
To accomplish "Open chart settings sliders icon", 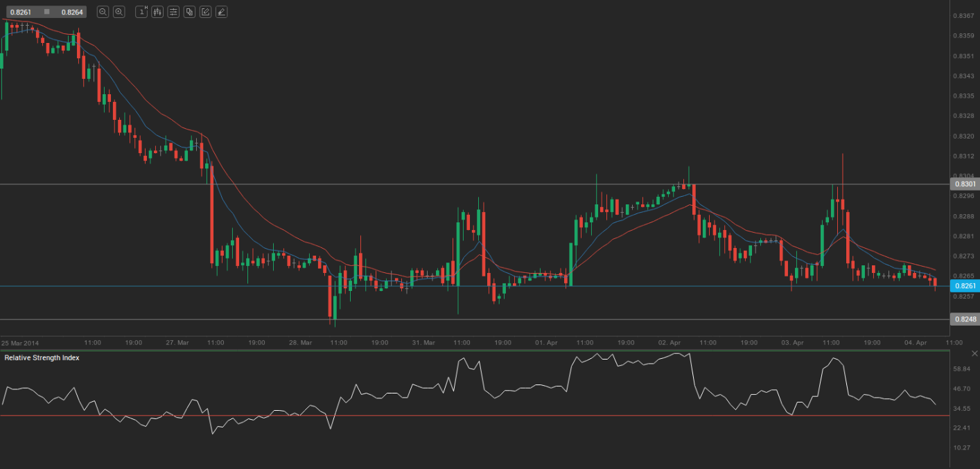I will 173,12.
